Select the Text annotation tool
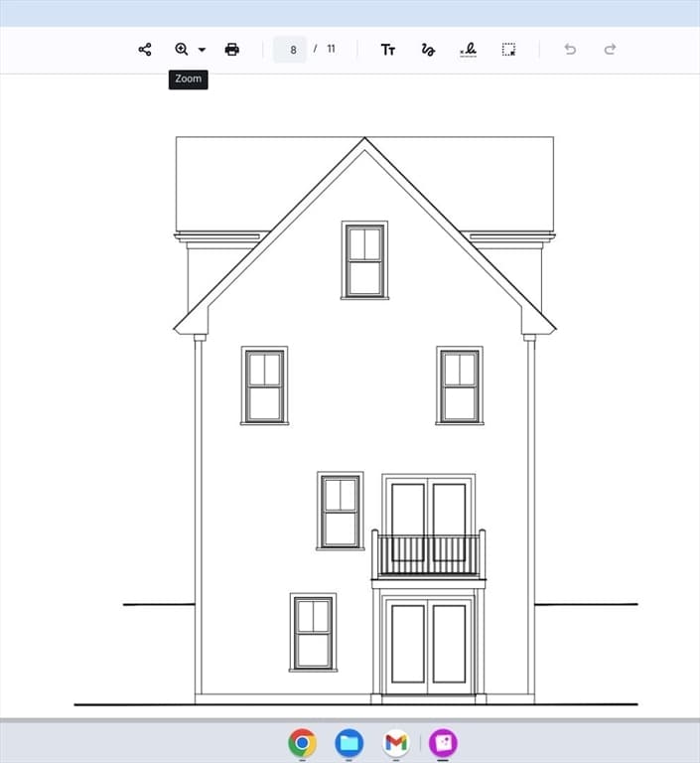The image size is (700, 763). coord(387,50)
